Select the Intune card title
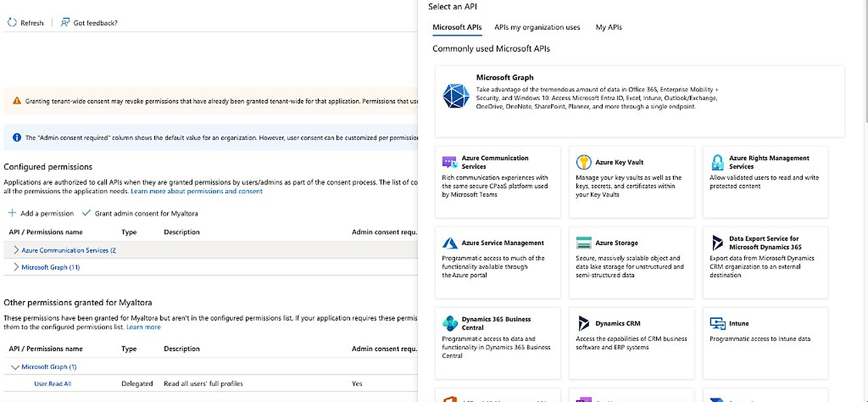868x402 pixels. [739, 324]
